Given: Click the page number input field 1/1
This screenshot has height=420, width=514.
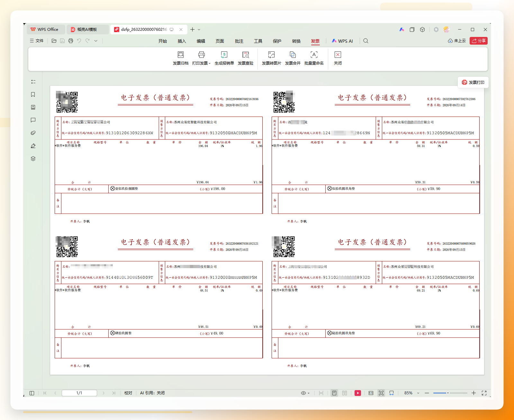Looking at the screenshot, I should click(79, 393).
